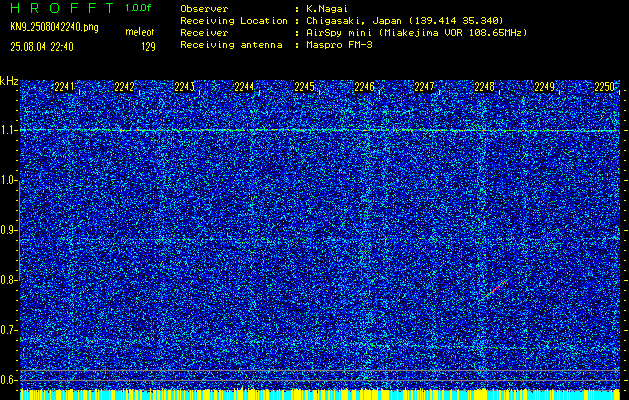
Task: Select the version label 1.00f
Action: point(138,8)
